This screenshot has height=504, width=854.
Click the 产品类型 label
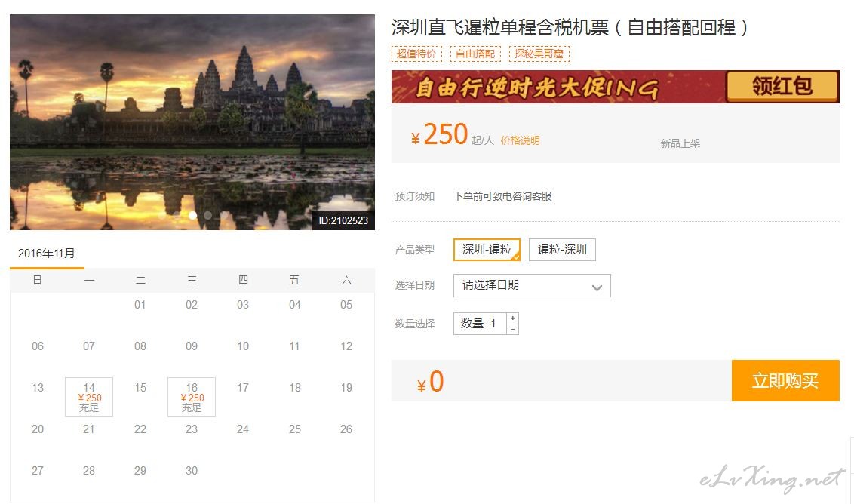(414, 250)
